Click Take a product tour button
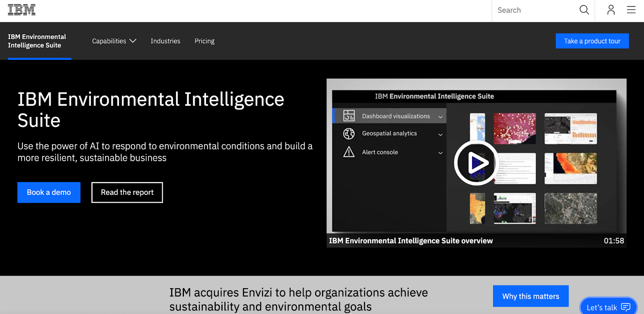Image resolution: width=644 pixels, height=314 pixels. 592,41
